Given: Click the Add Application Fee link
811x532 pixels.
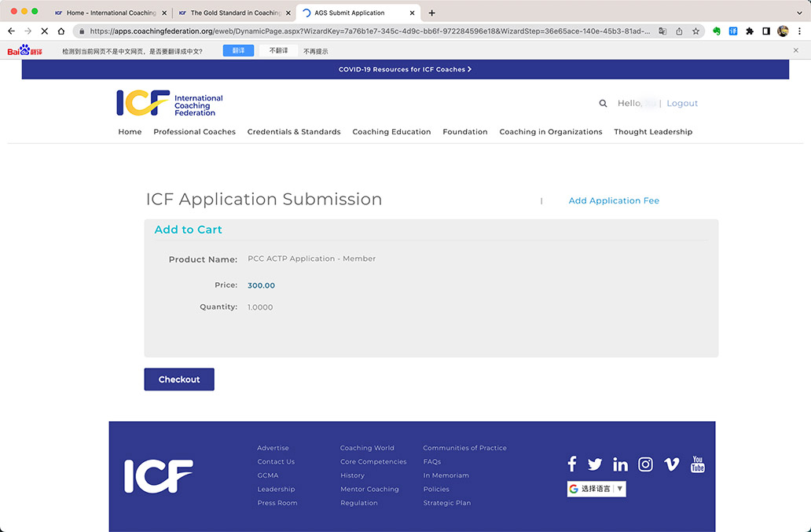Looking at the screenshot, I should click(614, 201).
